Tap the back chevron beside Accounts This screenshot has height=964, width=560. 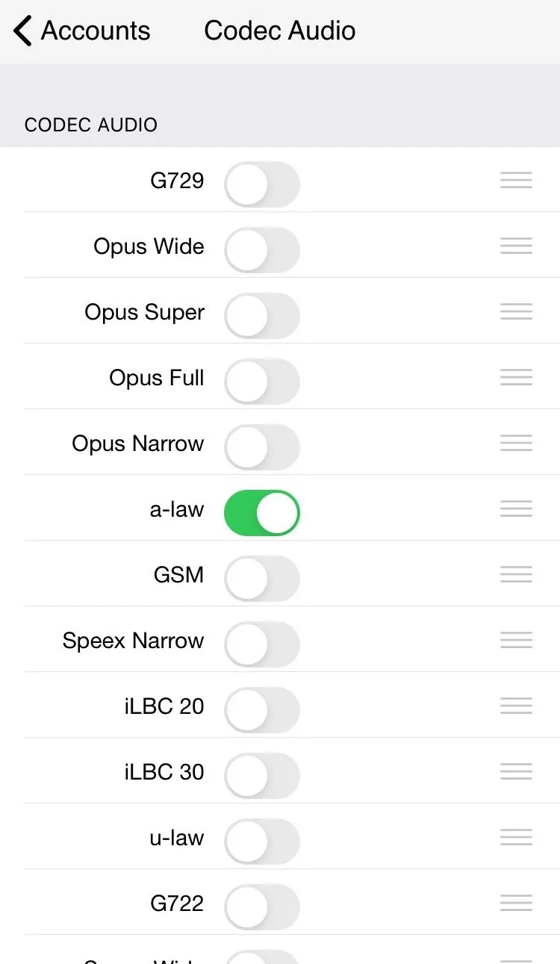(x=23, y=31)
